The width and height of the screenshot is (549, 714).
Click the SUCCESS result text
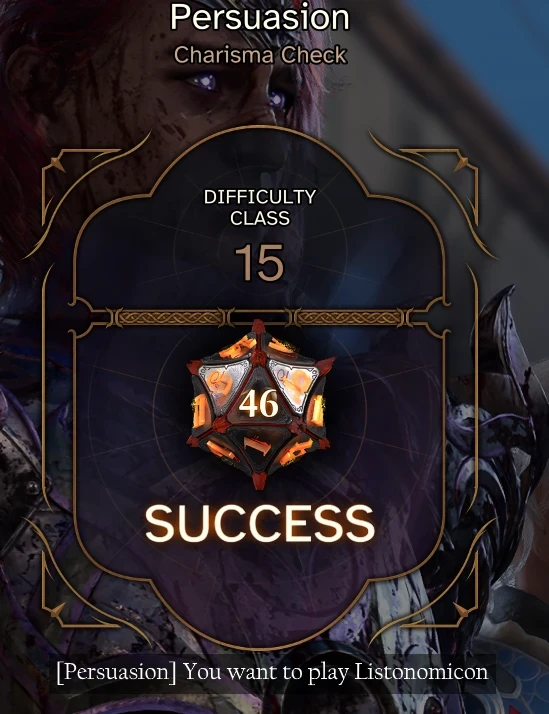260,523
